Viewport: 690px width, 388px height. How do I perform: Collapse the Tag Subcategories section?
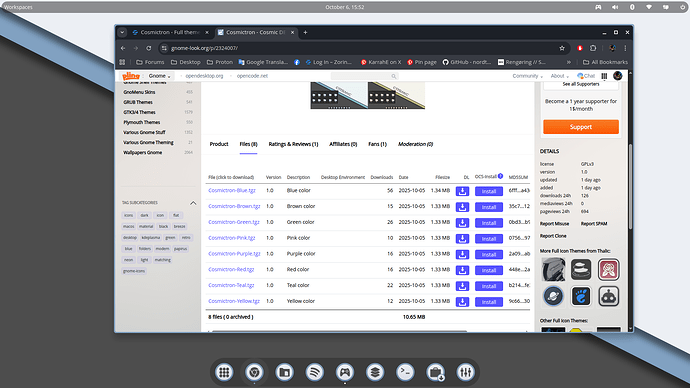193,203
